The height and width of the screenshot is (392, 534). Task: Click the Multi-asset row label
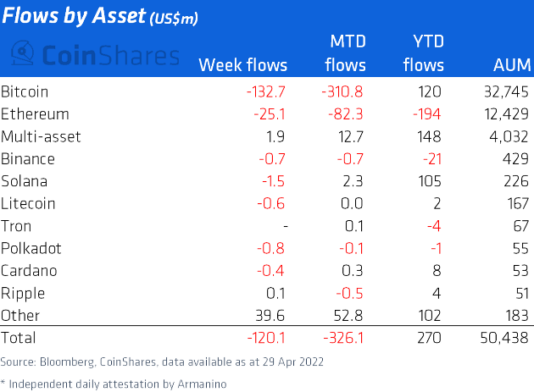[41, 136]
